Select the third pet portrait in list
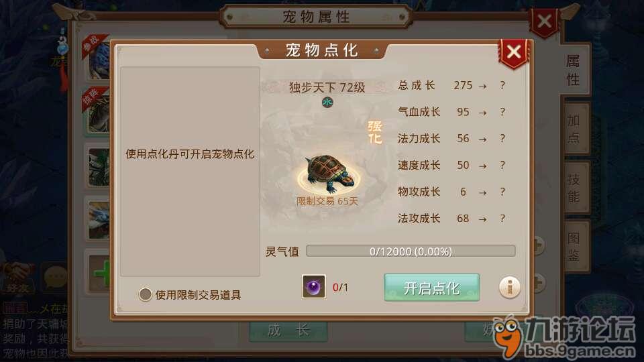644x362 pixels. (99, 167)
